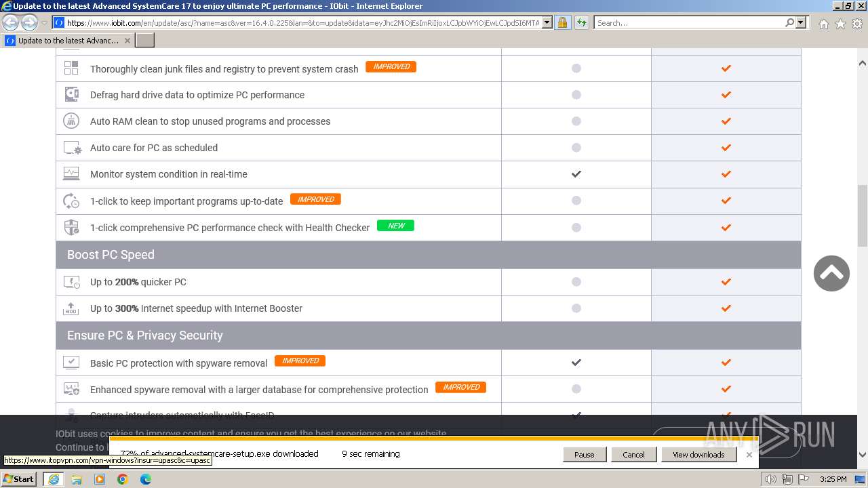Screen dimensions: 868x488
Task: Click the grey dot in Auto RAM clean row
Action: [576, 121]
